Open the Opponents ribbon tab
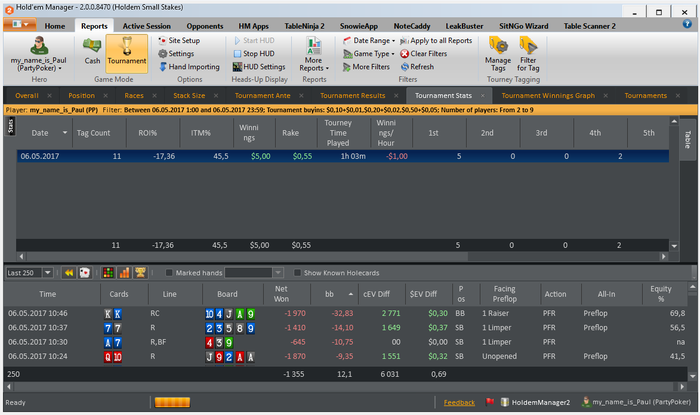Image resolution: width=700 pixels, height=415 pixels. [205, 26]
